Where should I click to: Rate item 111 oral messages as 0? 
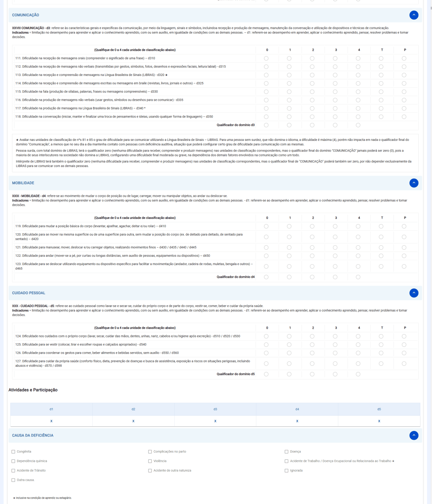point(266,58)
